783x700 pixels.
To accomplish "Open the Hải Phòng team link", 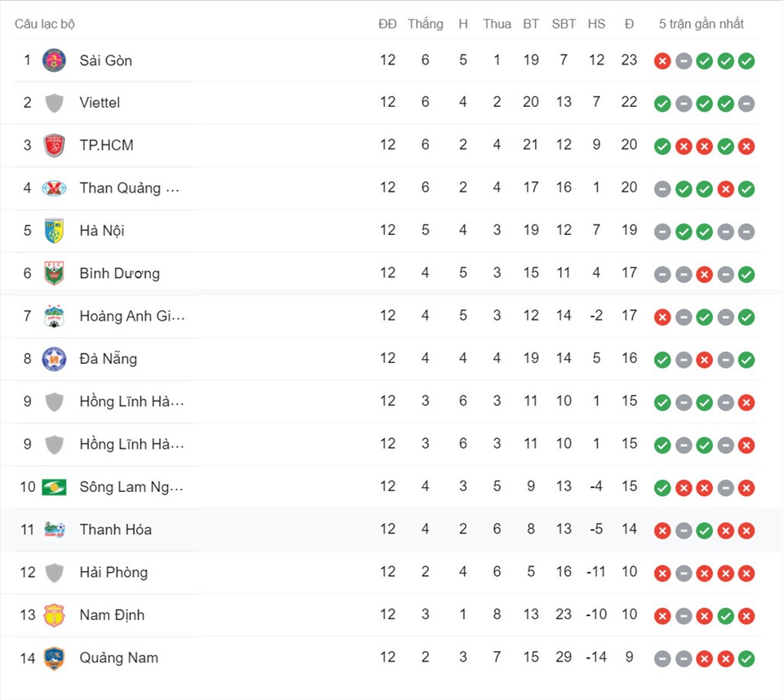I will pyautogui.click(x=114, y=573).
